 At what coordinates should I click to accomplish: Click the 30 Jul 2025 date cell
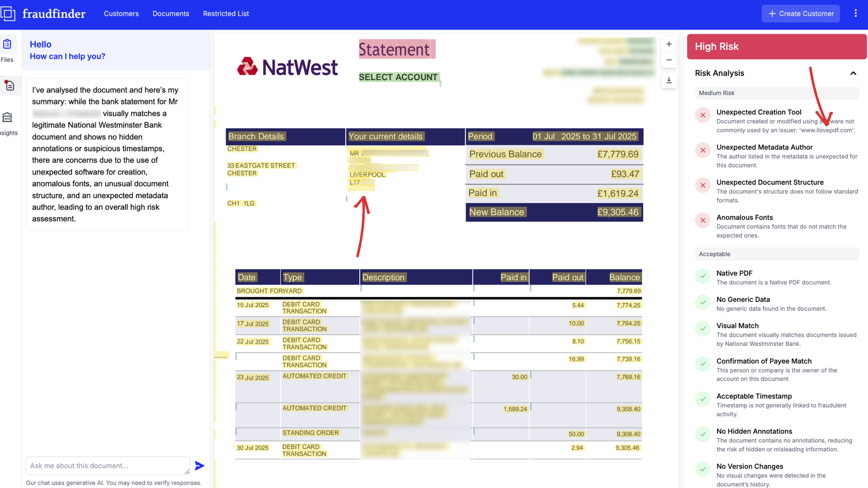[252, 448]
